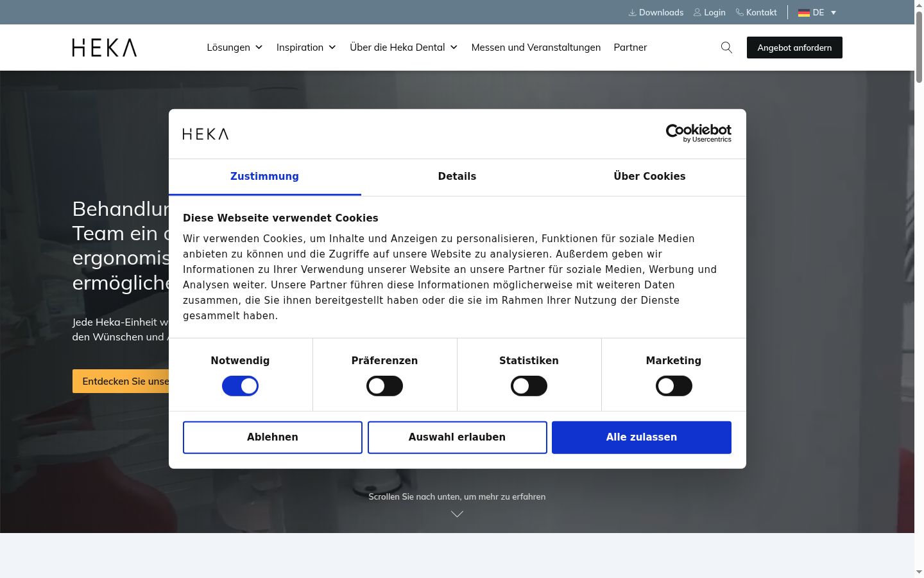Open the Kontakt link
Viewport: 924px width, 578px height.
[x=756, y=13]
